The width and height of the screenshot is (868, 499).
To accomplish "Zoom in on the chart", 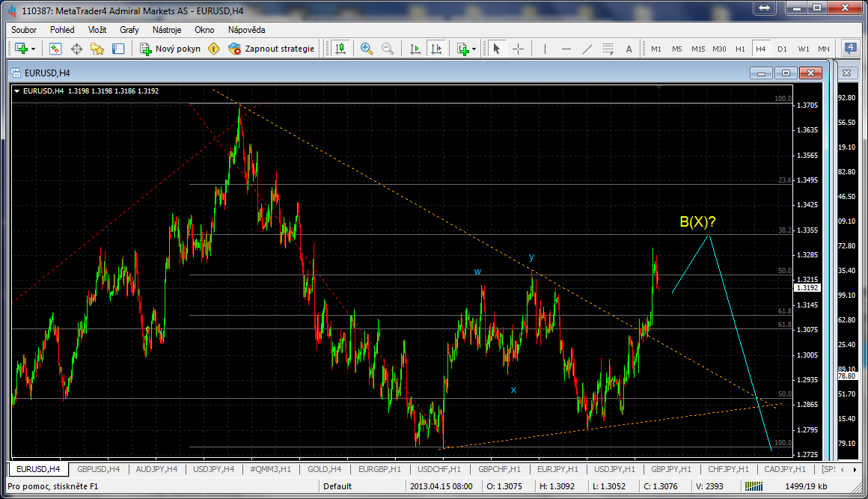I will pyautogui.click(x=367, y=49).
